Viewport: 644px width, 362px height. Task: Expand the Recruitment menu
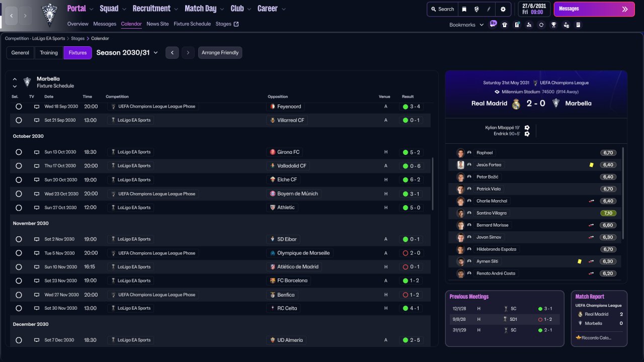click(x=155, y=9)
